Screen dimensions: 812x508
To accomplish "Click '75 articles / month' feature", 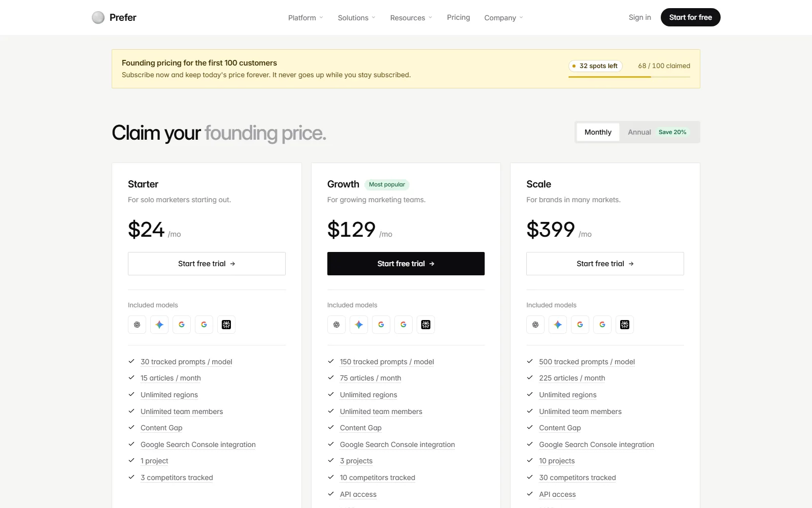I will click(x=370, y=378).
